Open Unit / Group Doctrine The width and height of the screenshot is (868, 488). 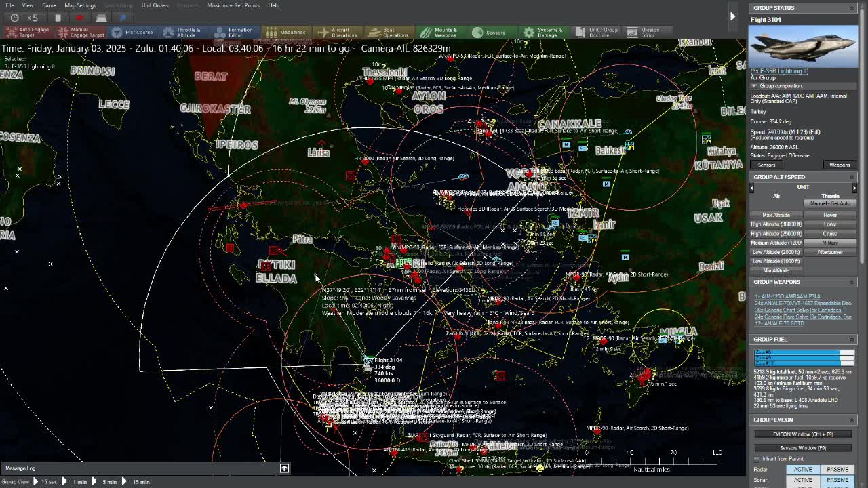point(597,32)
